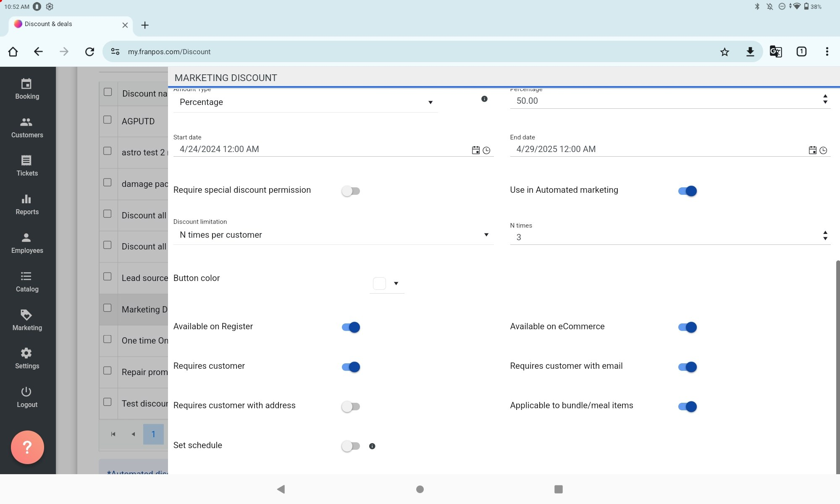Image resolution: width=840 pixels, height=504 pixels.
Task: Open the Start date time picker clock
Action: pos(486,150)
